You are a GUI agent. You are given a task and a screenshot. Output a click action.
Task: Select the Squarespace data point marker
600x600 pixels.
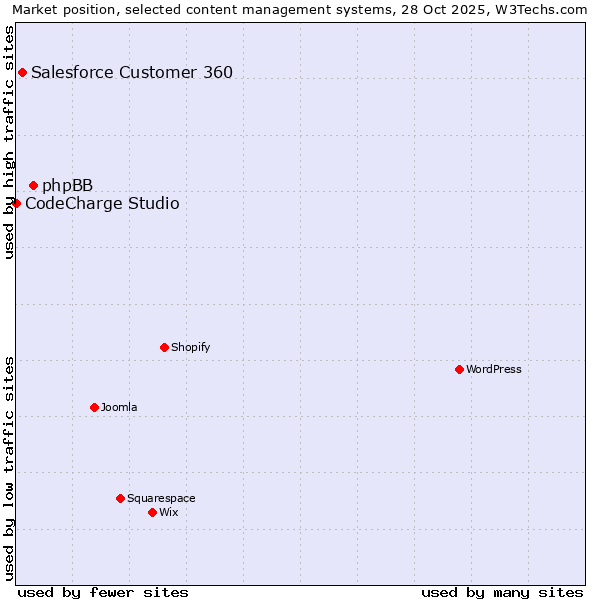coord(120,498)
